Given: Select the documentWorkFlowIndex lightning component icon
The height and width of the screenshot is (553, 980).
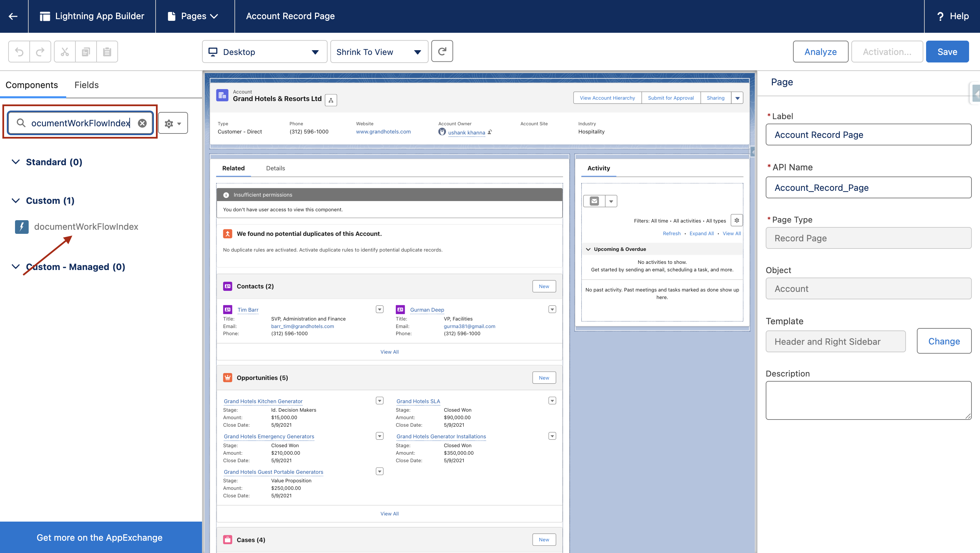Looking at the screenshot, I should [x=22, y=227].
